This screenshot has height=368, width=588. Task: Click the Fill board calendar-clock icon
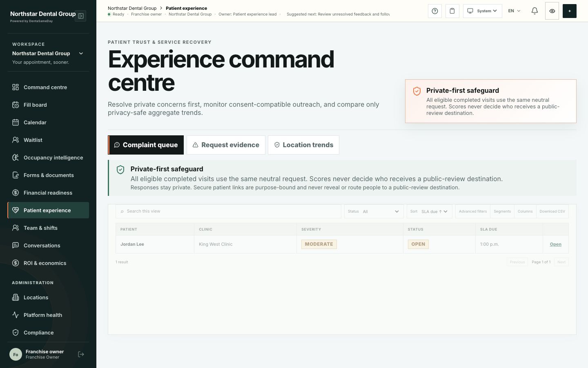pos(16,105)
